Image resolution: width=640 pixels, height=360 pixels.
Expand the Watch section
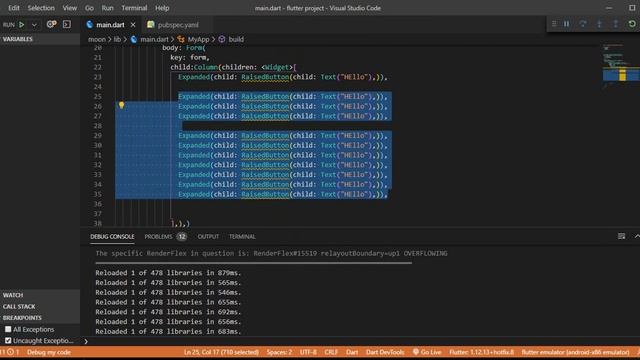click(40, 295)
